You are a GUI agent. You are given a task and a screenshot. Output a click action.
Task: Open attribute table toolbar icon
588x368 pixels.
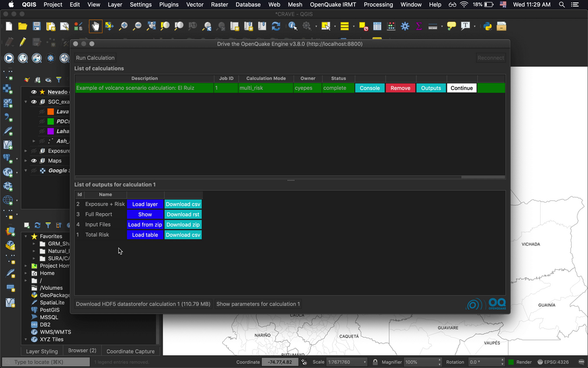pos(377,26)
